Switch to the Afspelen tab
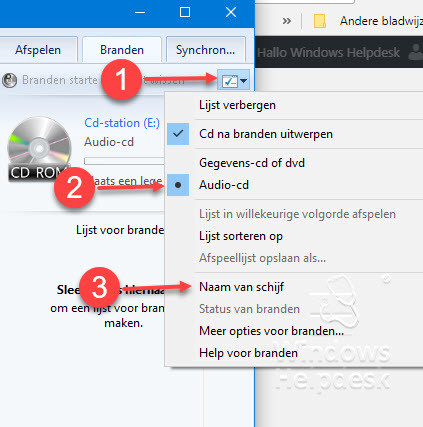Viewport: 423px width, 427px height. coord(38,50)
